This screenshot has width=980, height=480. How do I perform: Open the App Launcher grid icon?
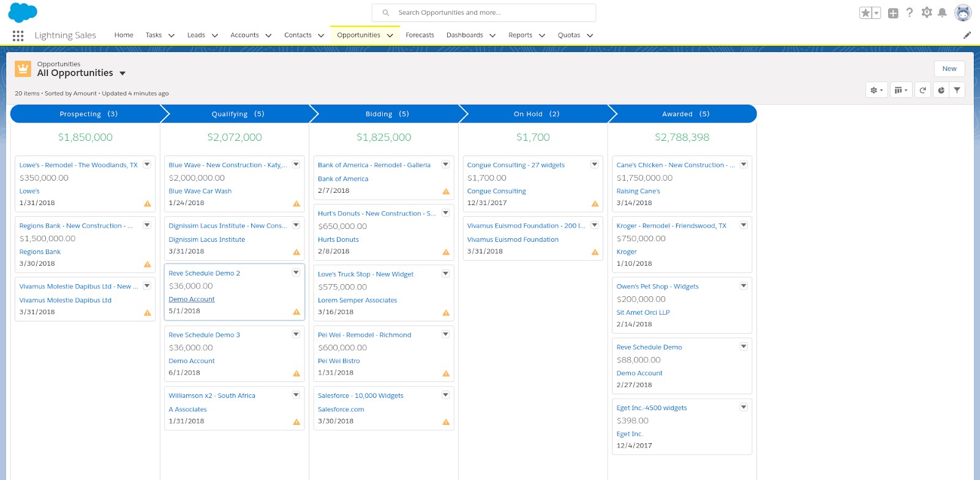[18, 36]
